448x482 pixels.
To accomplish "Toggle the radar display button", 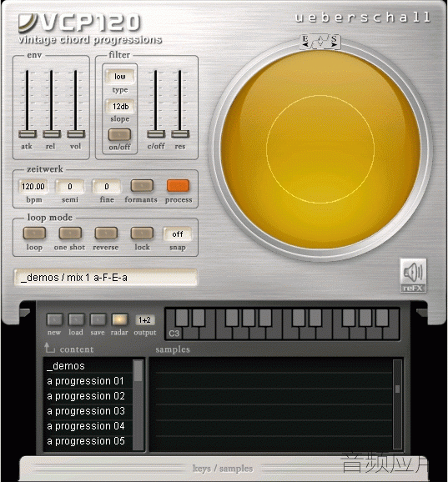I will click(119, 320).
